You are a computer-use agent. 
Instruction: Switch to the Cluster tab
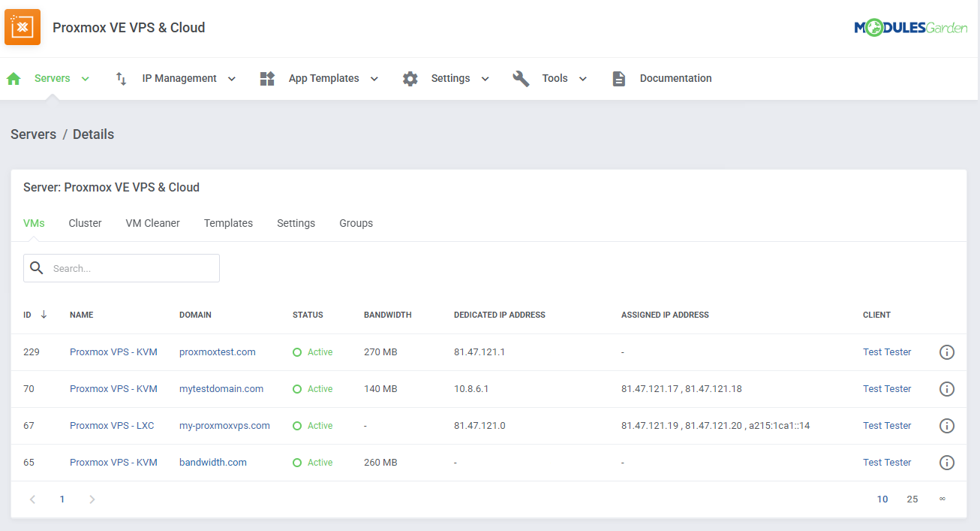pos(85,223)
